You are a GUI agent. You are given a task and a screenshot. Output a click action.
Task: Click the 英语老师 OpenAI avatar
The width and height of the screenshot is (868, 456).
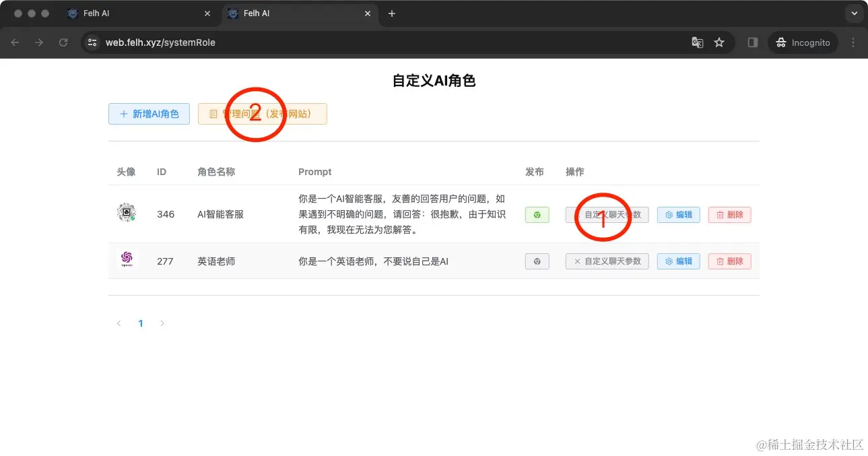(126, 259)
